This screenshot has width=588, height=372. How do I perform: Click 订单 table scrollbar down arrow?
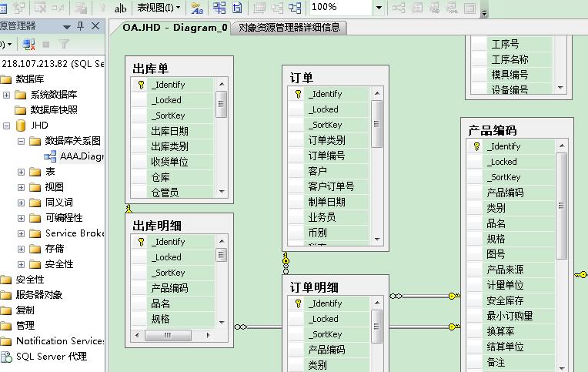tap(377, 239)
